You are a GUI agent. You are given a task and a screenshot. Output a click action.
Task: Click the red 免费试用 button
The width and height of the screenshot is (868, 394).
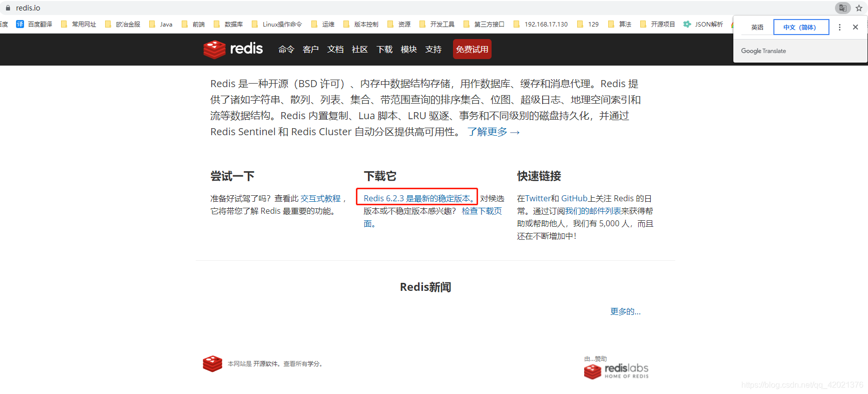[x=472, y=49]
